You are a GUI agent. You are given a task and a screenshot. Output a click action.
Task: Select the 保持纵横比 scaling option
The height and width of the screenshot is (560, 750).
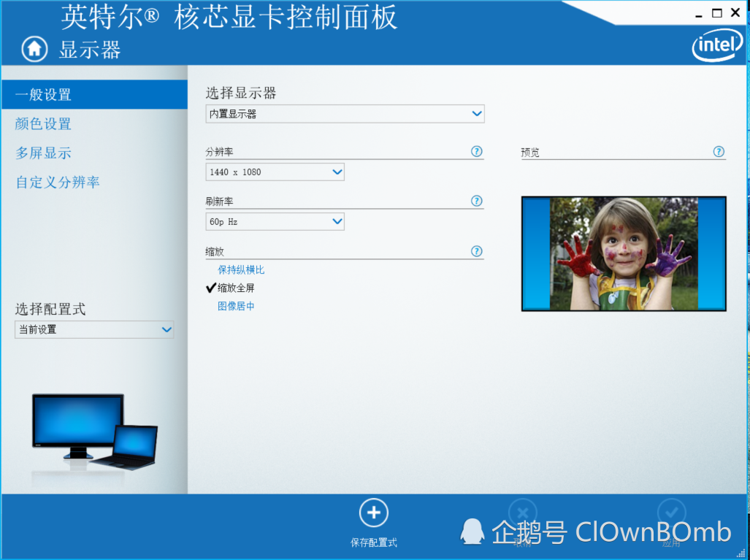pyautogui.click(x=241, y=270)
